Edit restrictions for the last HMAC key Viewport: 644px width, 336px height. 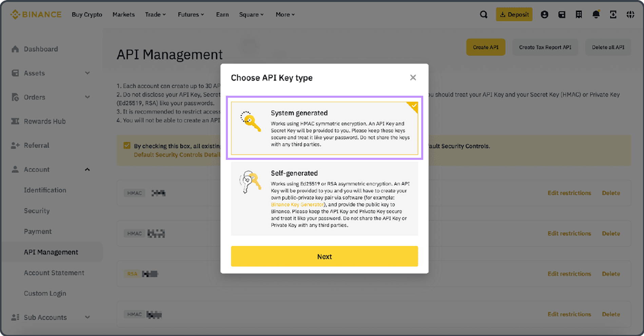click(x=569, y=314)
